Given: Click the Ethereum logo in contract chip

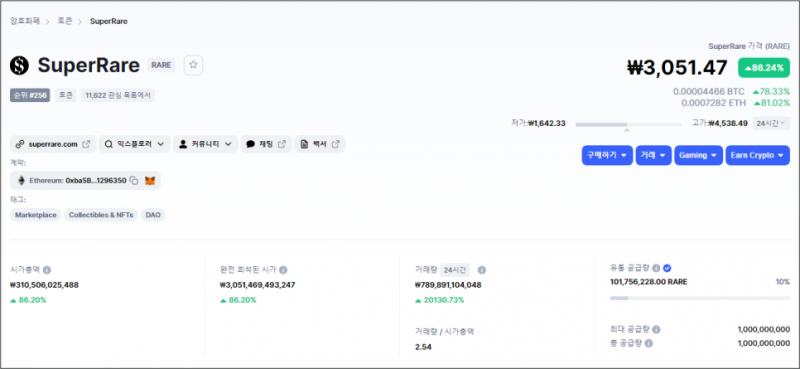Looking at the screenshot, I should pos(21,180).
